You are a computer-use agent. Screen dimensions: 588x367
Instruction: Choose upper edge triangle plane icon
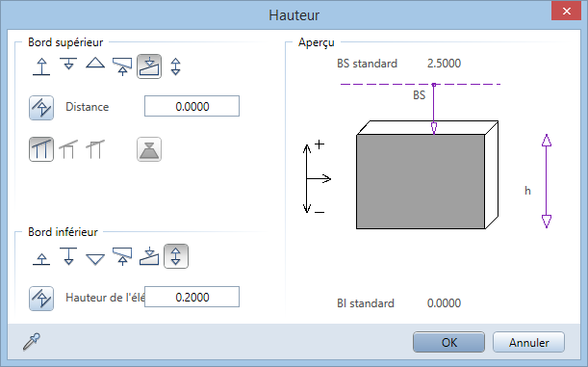coord(95,63)
